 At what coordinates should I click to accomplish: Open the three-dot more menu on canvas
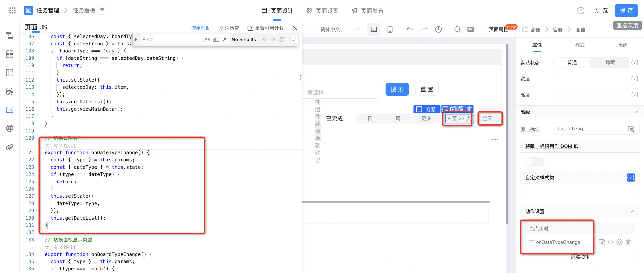coord(495,139)
